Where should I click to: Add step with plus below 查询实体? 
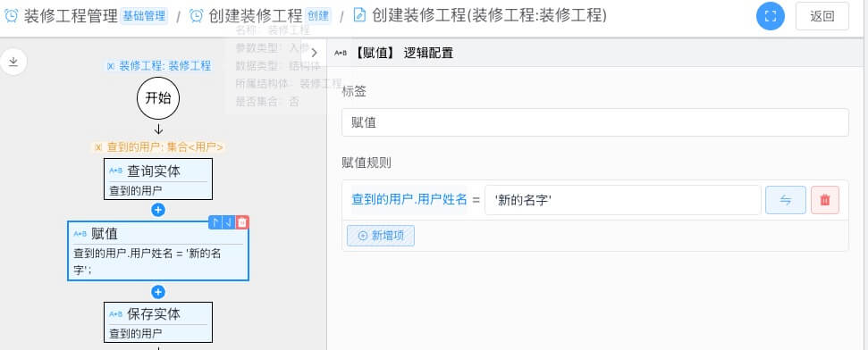coord(158,210)
